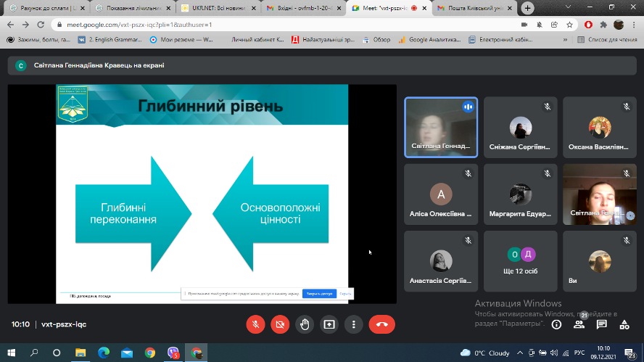Select Світлана Геннад... speaking participant tile
The height and width of the screenshot is (362, 644).
(x=441, y=128)
